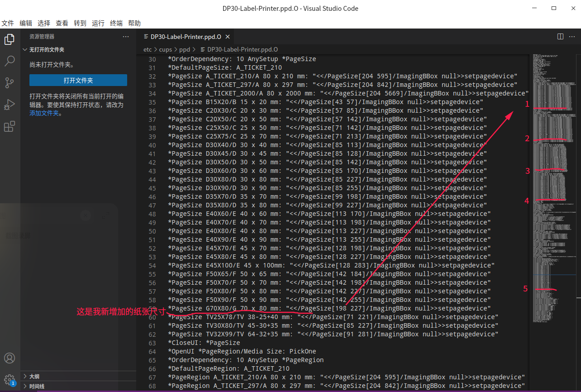Click the *PageSize E40X60/E 40 x 60 mm line
This screenshot has height=392, width=581.
[x=329, y=214]
